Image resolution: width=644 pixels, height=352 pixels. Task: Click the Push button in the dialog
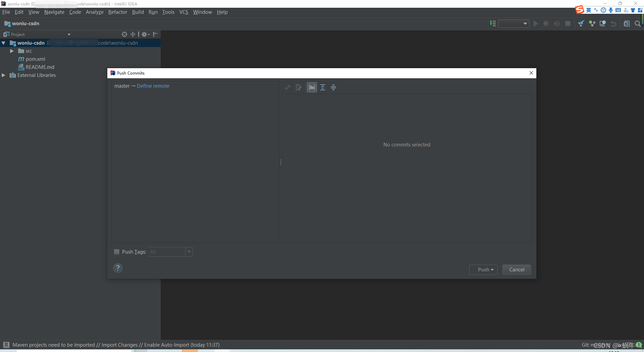[483, 270]
